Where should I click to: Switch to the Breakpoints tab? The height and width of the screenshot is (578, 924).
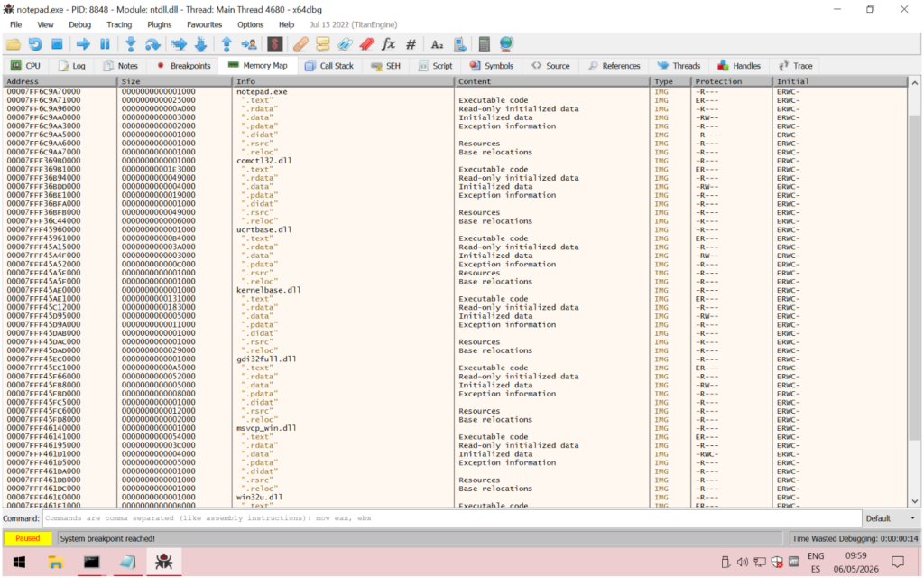click(183, 65)
